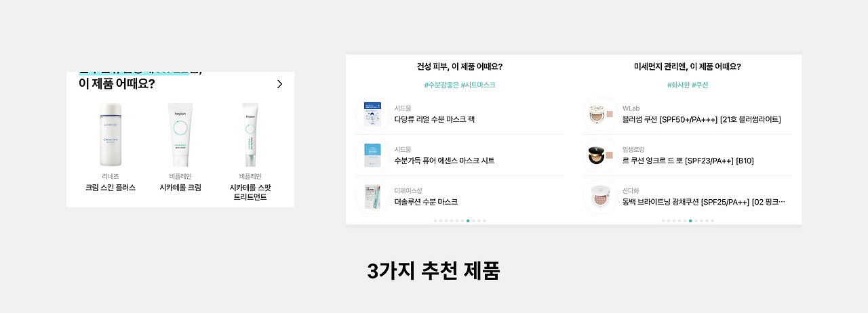
Task: Tap the #쿠션 hashtag
Action: pyautogui.click(x=700, y=85)
